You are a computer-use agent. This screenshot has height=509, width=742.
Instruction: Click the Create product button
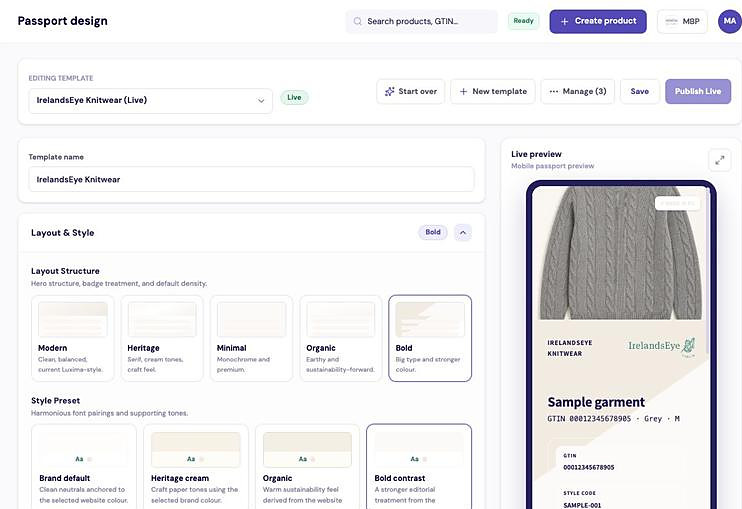598,21
